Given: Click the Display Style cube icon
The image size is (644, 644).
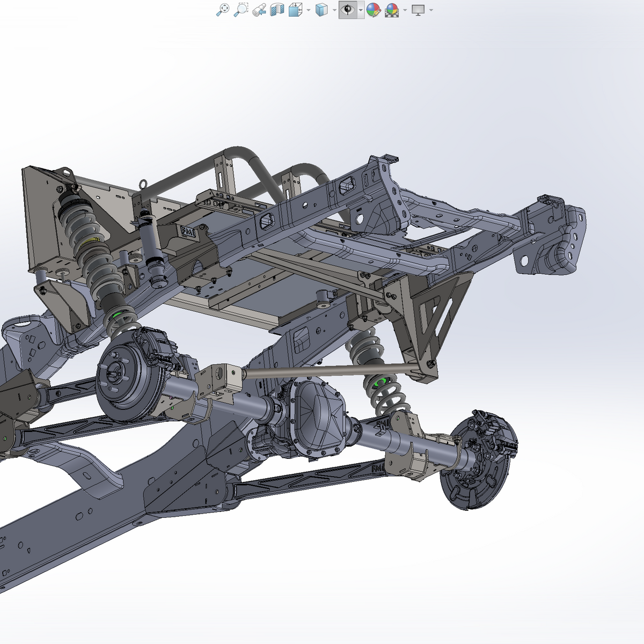Looking at the screenshot, I should tap(321, 10).
